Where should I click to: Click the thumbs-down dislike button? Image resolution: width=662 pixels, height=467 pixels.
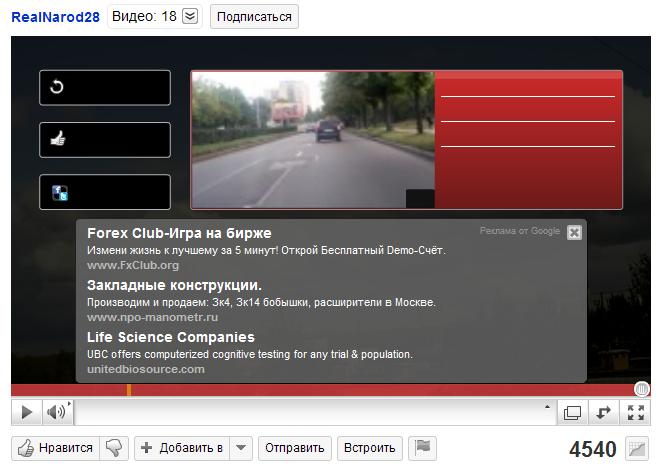pos(115,448)
